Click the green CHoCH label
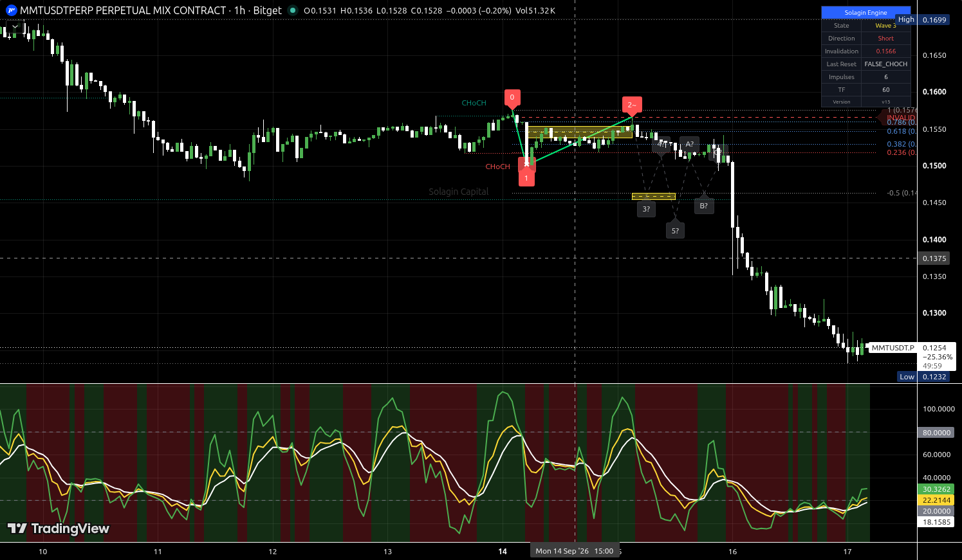The height and width of the screenshot is (560, 962). click(x=474, y=103)
